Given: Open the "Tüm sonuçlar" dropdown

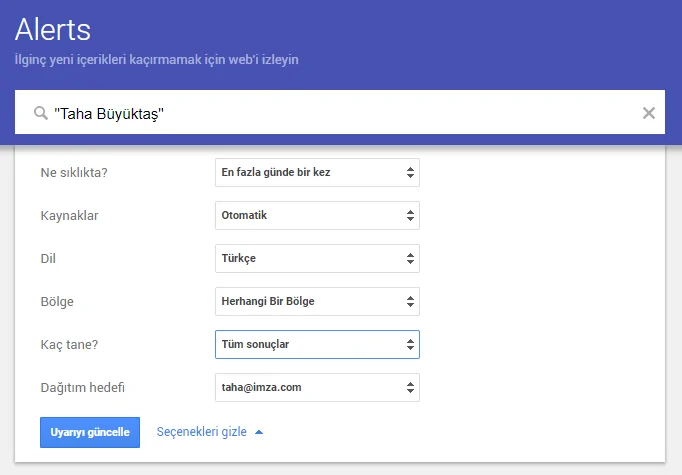Looking at the screenshot, I should (x=317, y=345).
